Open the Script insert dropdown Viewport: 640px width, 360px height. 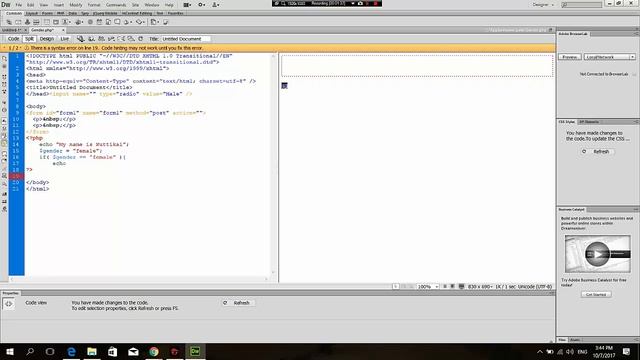(140, 22)
